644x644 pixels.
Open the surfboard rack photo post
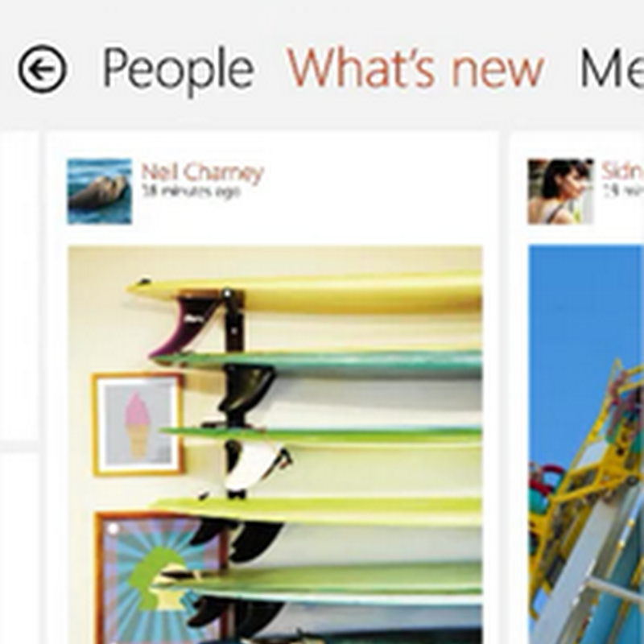[275, 444]
